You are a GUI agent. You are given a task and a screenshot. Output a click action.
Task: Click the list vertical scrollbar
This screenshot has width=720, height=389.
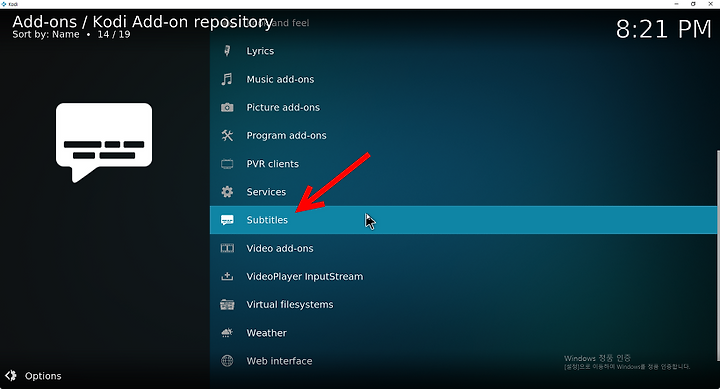coord(718,255)
